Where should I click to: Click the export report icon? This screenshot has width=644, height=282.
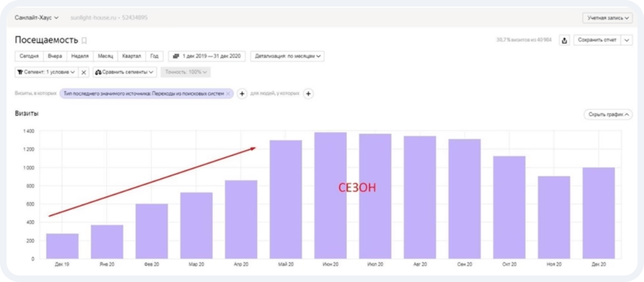pos(564,40)
